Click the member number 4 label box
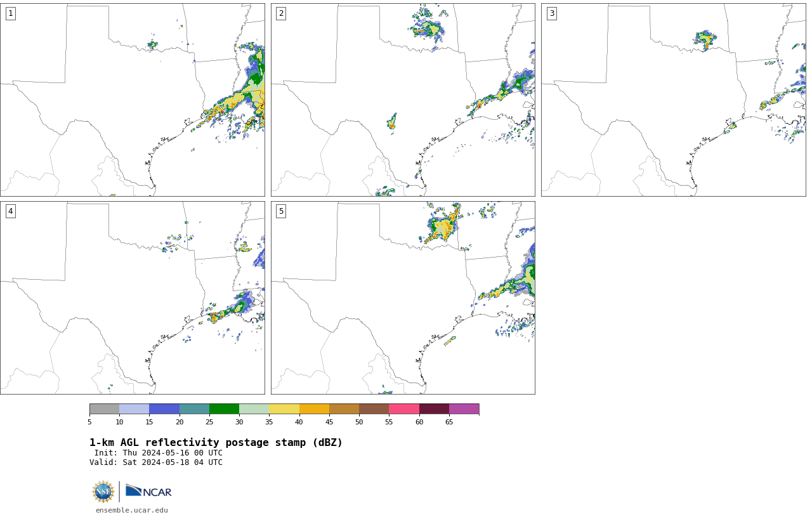 click(x=10, y=211)
